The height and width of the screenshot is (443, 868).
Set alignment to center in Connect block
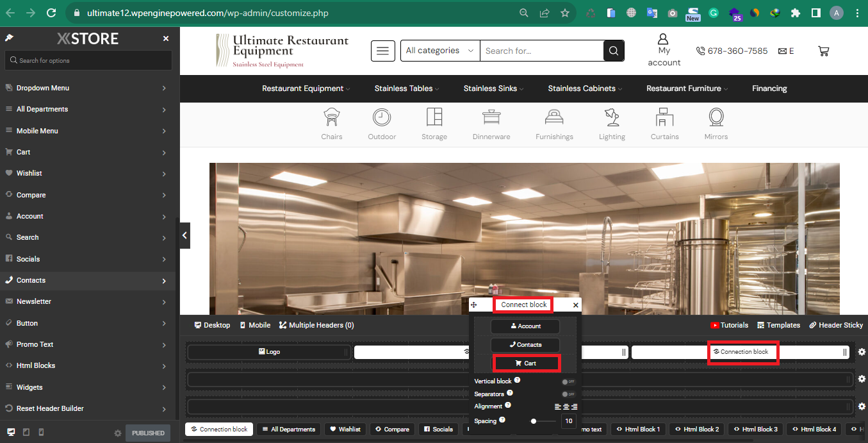point(566,406)
